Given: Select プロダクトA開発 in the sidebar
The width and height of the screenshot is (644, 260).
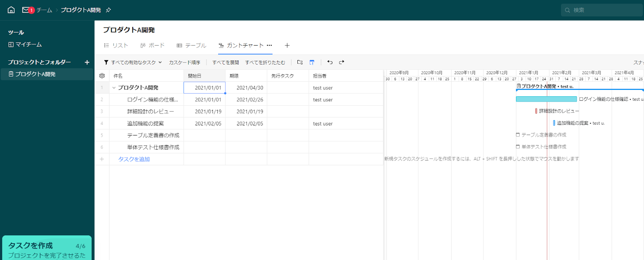Looking at the screenshot, I should (47, 74).
